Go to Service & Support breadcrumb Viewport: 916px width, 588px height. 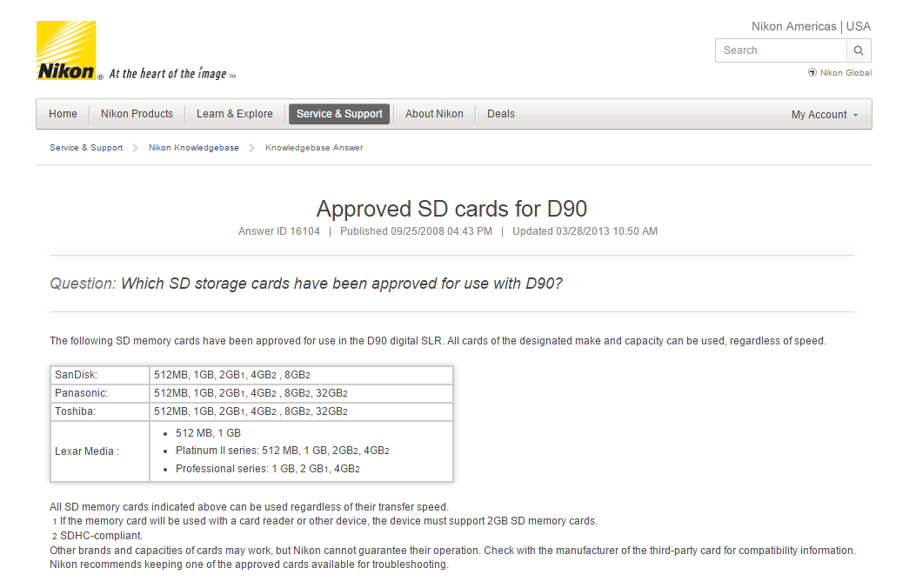coord(86,148)
